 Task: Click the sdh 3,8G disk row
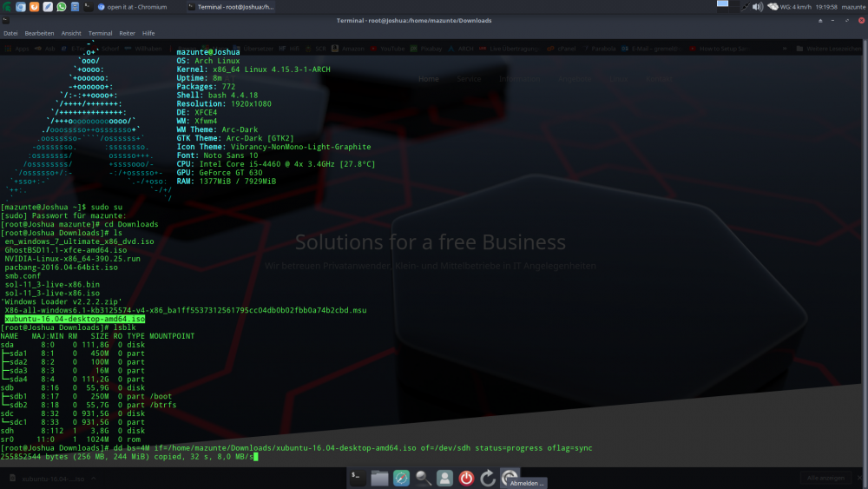click(73, 431)
